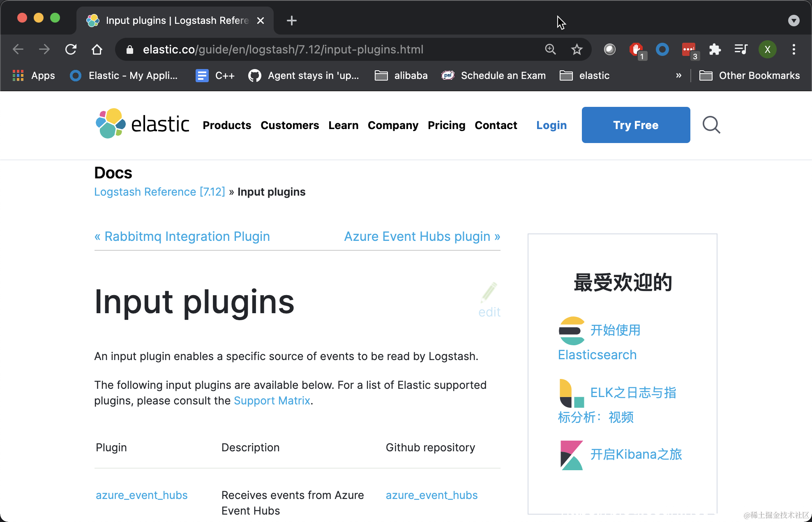Open the Support Matrix link
Image resolution: width=812 pixels, height=522 pixels.
pos(272,401)
